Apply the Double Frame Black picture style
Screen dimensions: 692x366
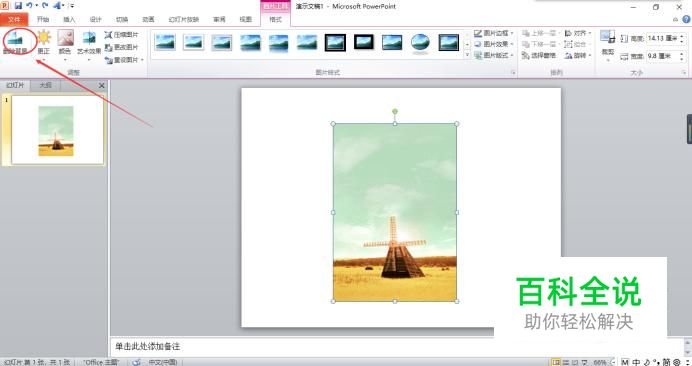(x=335, y=42)
